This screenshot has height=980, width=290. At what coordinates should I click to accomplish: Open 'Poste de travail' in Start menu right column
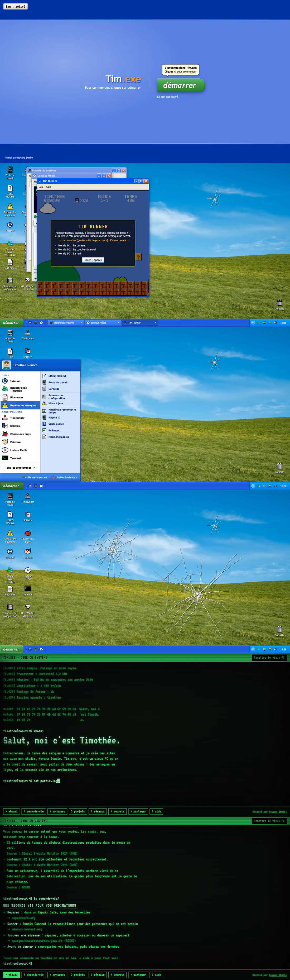[x=60, y=382]
